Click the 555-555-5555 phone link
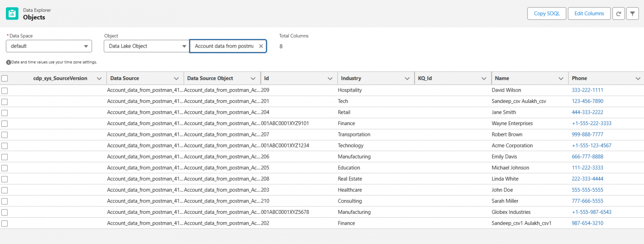The height and width of the screenshot is (244, 644). [x=587, y=190]
